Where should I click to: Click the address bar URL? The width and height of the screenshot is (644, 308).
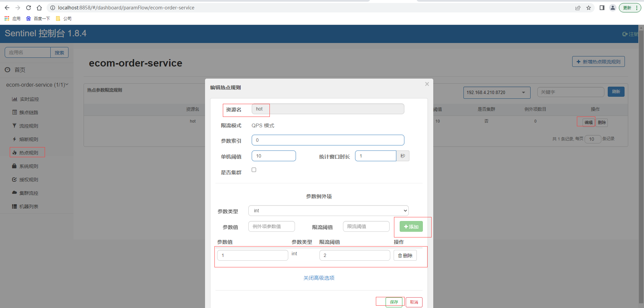coord(126,8)
